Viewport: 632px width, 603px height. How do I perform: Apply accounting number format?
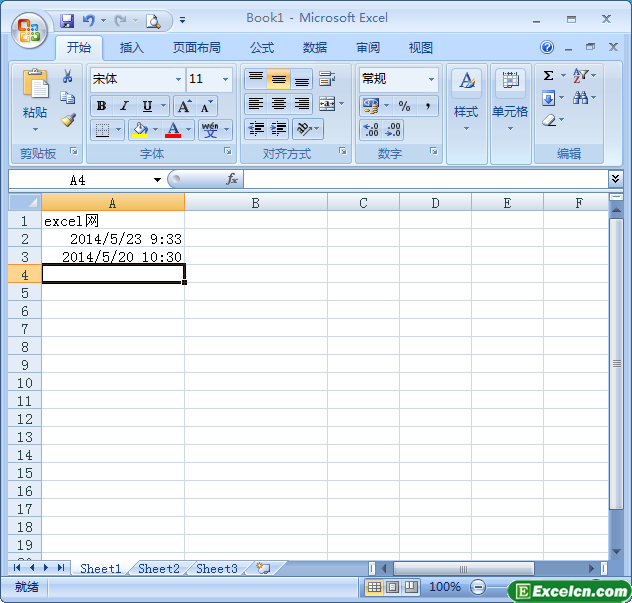click(371, 106)
